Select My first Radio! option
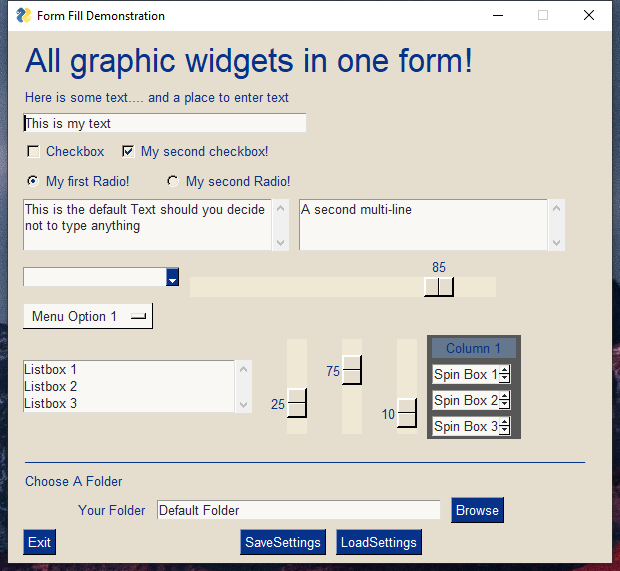Image resolution: width=620 pixels, height=571 pixels. point(33,181)
